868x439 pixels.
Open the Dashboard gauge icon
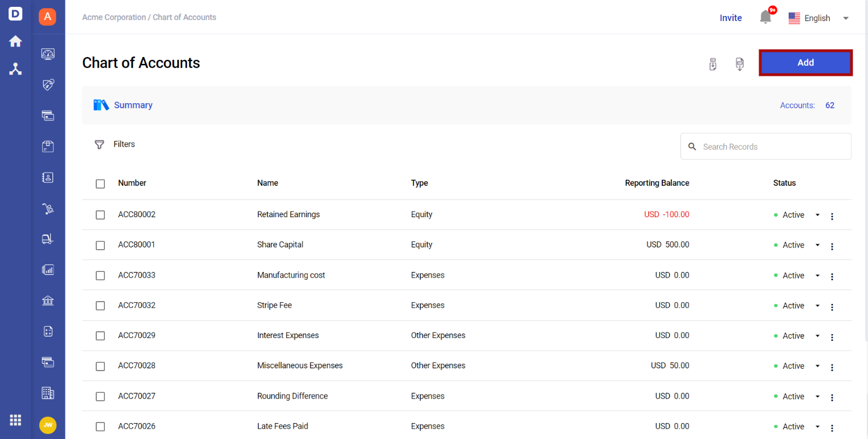pyautogui.click(x=48, y=54)
